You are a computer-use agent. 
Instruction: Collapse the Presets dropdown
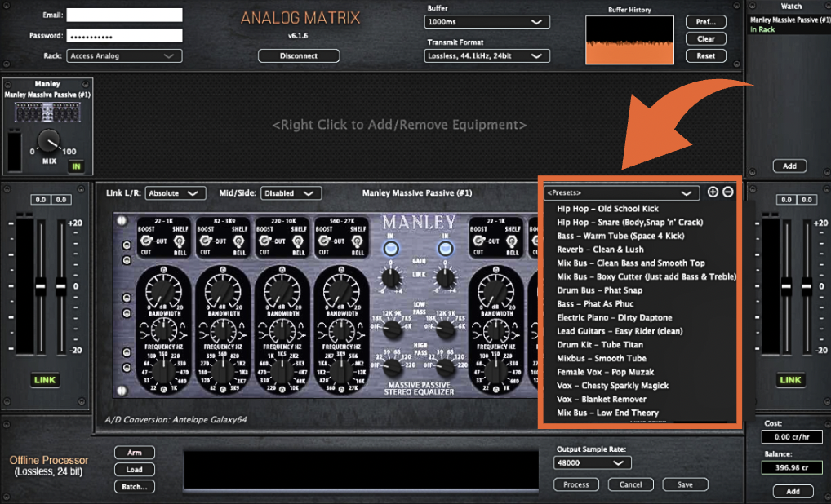[x=621, y=192]
